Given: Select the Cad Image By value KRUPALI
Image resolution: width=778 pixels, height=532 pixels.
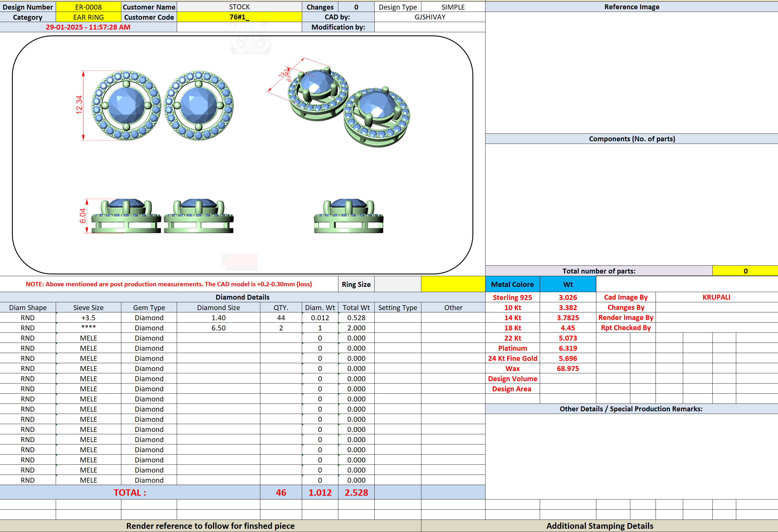Looking at the screenshot, I should (x=716, y=297).
